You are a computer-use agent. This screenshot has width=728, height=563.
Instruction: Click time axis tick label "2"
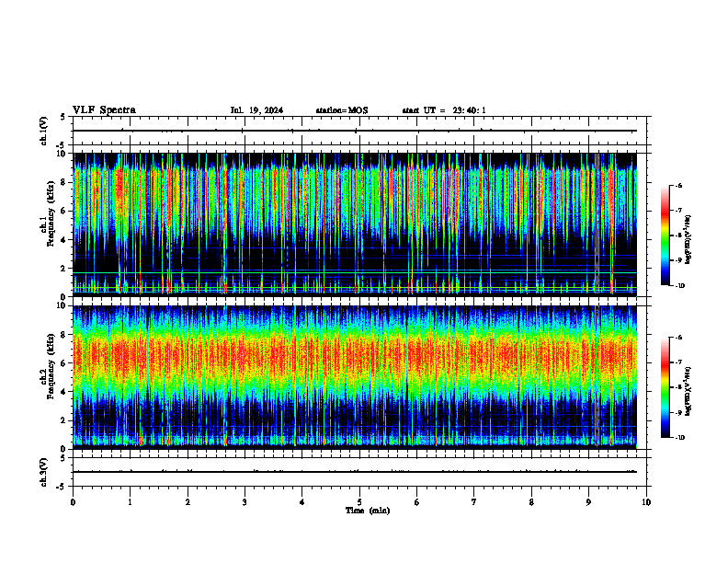tap(188, 502)
